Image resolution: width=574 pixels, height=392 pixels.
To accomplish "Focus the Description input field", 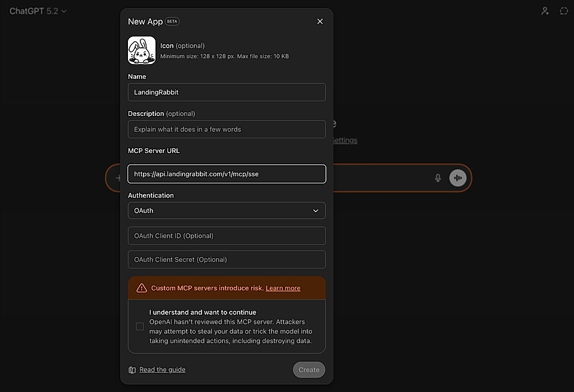I will point(227,129).
